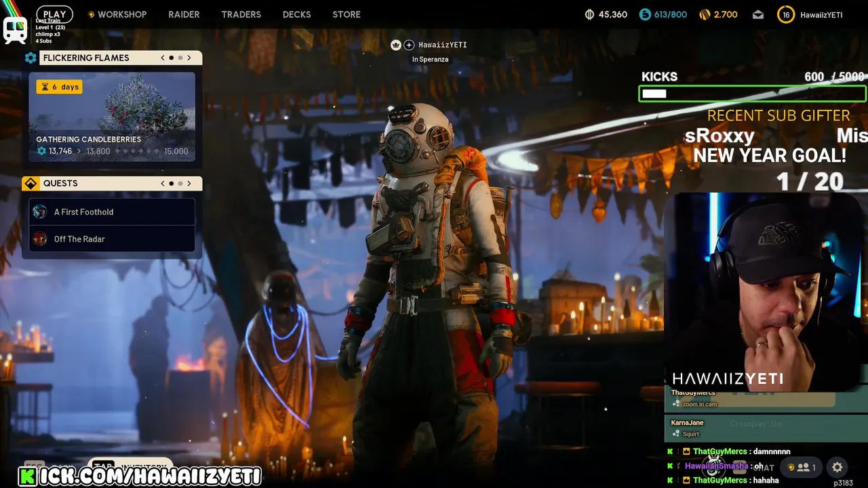Click the level 16 profile ring
Image resolution: width=868 pixels, height=488 pixels.
click(785, 14)
